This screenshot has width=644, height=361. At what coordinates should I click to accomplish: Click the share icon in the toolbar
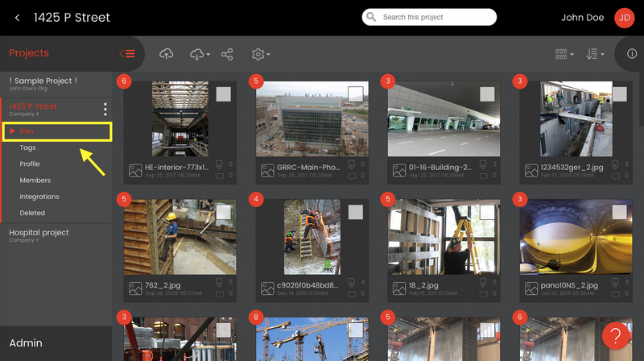click(x=227, y=54)
